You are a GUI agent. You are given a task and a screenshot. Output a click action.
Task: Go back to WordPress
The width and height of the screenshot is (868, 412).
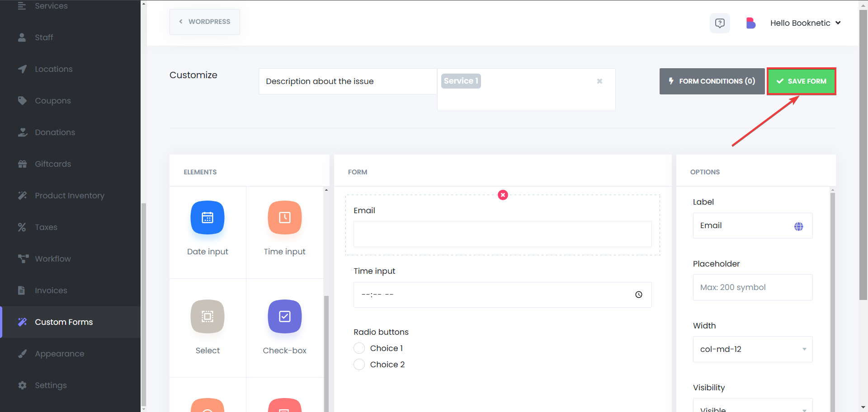[x=205, y=22]
